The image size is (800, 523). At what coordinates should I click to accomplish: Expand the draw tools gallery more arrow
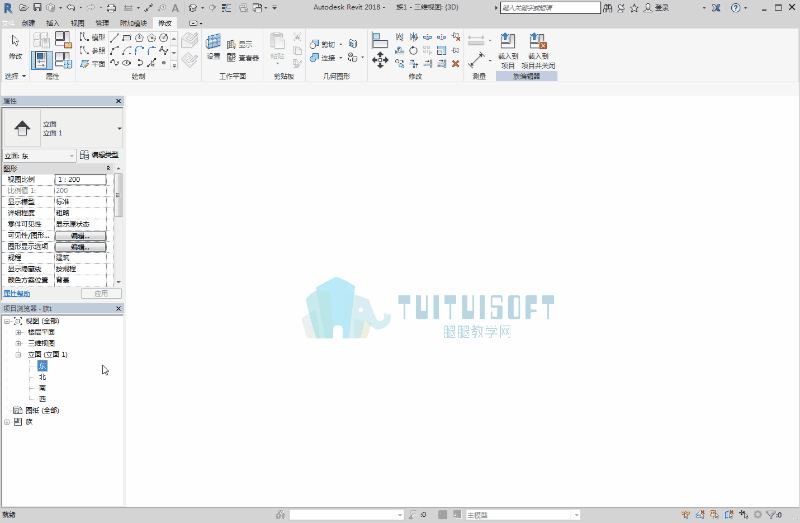point(174,65)
